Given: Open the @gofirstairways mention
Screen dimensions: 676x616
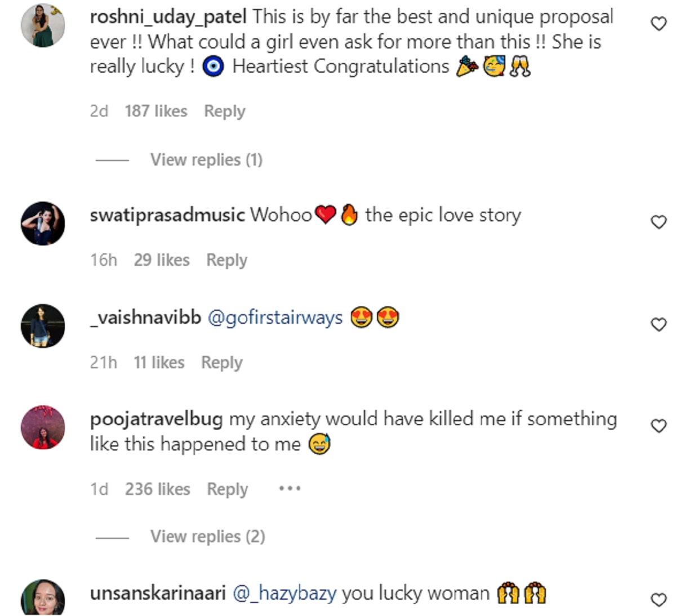Looking at the screenshot, I should (275, 318).
